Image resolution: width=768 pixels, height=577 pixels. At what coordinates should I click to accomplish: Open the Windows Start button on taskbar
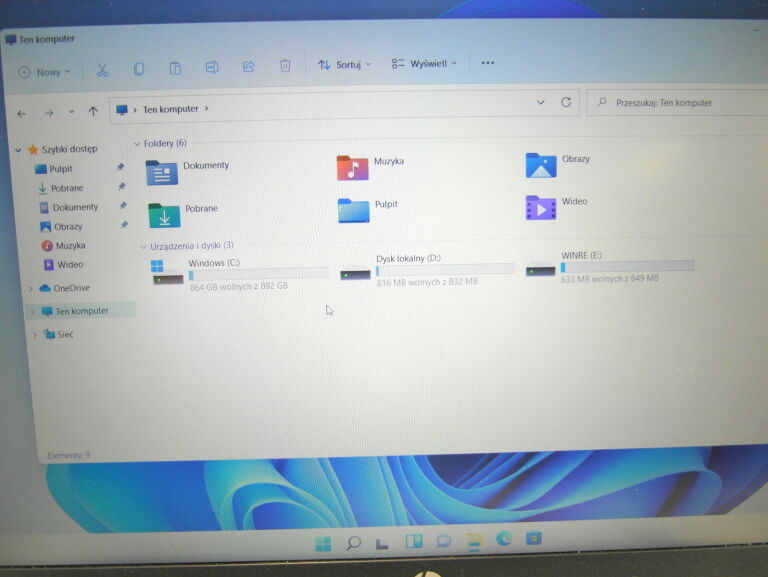pos(323,544)
